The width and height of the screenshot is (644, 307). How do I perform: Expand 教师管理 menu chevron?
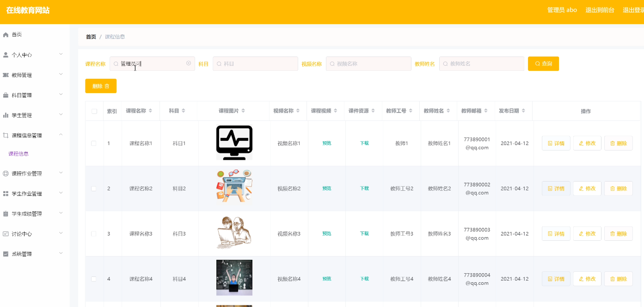(x=61, y=75)
